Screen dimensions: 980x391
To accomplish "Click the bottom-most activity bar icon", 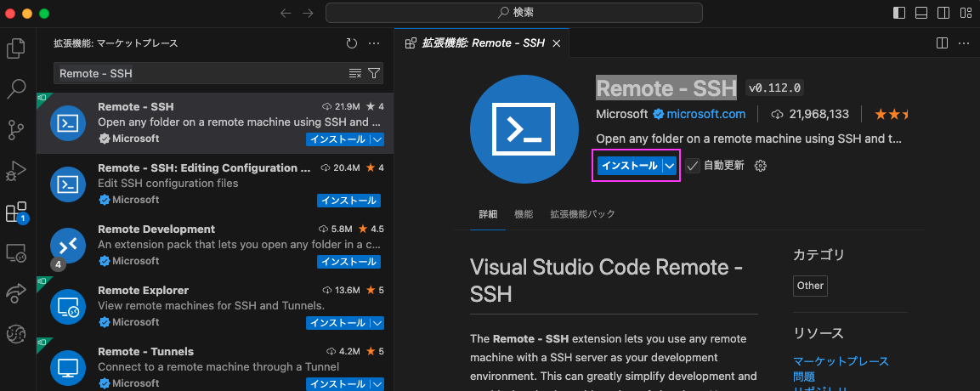I will pyautogui.click(x=16, y=333).
